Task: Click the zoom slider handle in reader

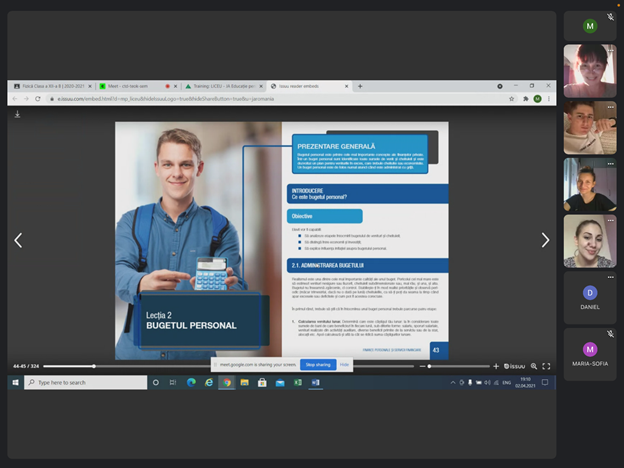Action: click(x=429, y=366)
